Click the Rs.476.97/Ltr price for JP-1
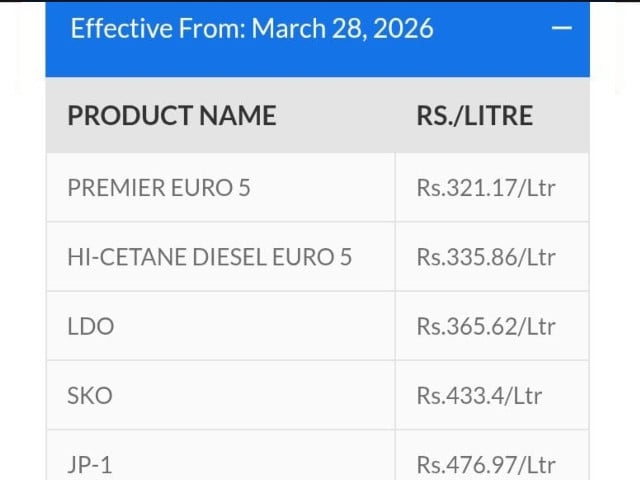The image size is (640, 480). 486,464
